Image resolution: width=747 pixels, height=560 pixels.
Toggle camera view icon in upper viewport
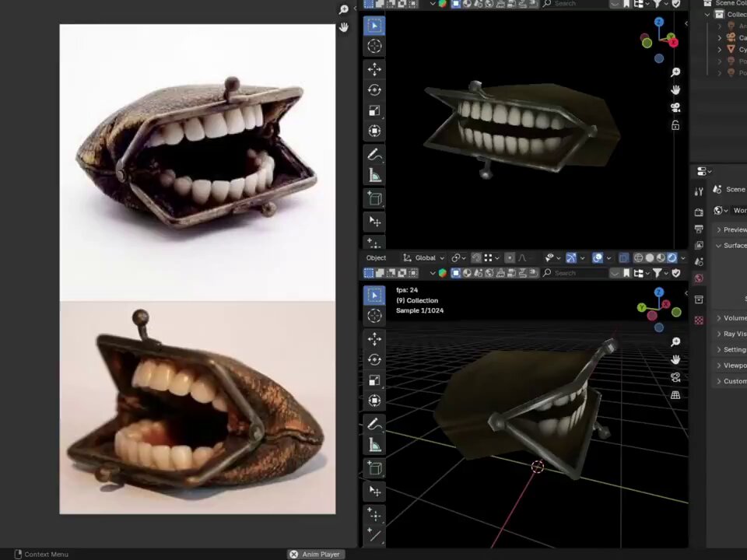(675, 107)
